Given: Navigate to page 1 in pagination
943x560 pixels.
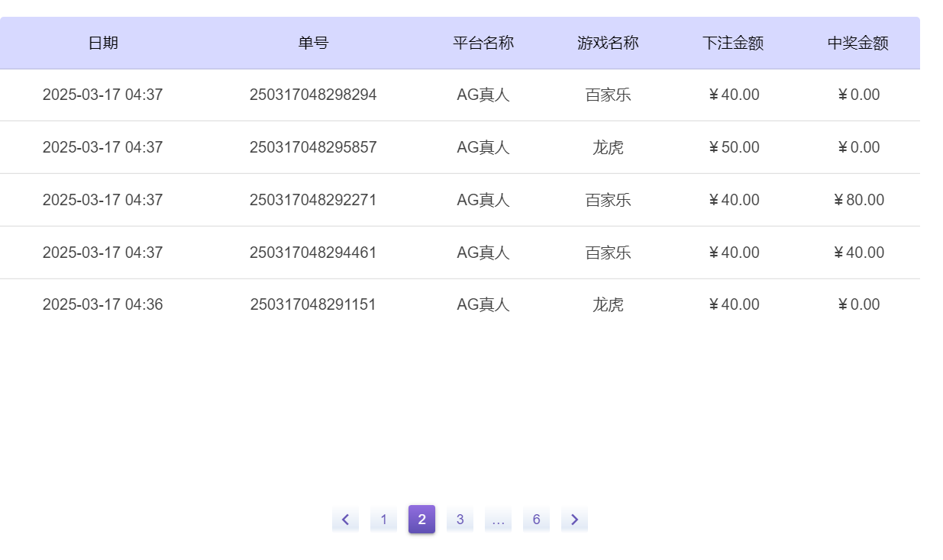Looking at the screenshot, I should (383, 519).
